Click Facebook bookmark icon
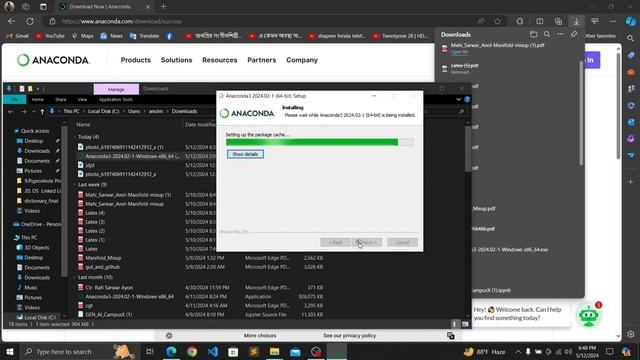 click(169, 36)
